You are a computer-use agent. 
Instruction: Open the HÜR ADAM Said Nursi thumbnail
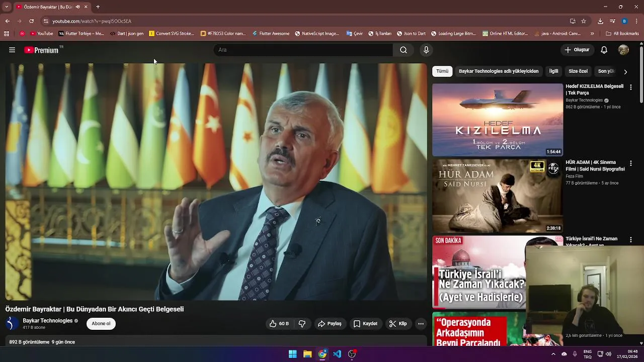(x=498, y=196)
